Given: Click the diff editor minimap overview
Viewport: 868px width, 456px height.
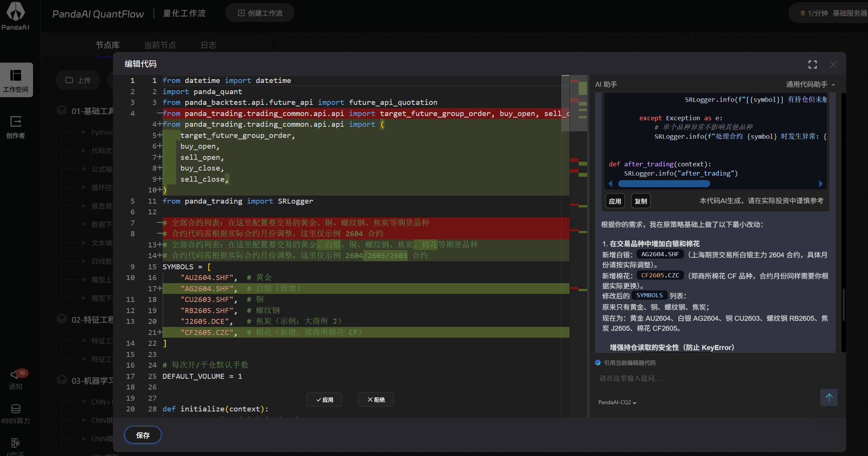Looking at the screenshot, I should tap(578, 246).
